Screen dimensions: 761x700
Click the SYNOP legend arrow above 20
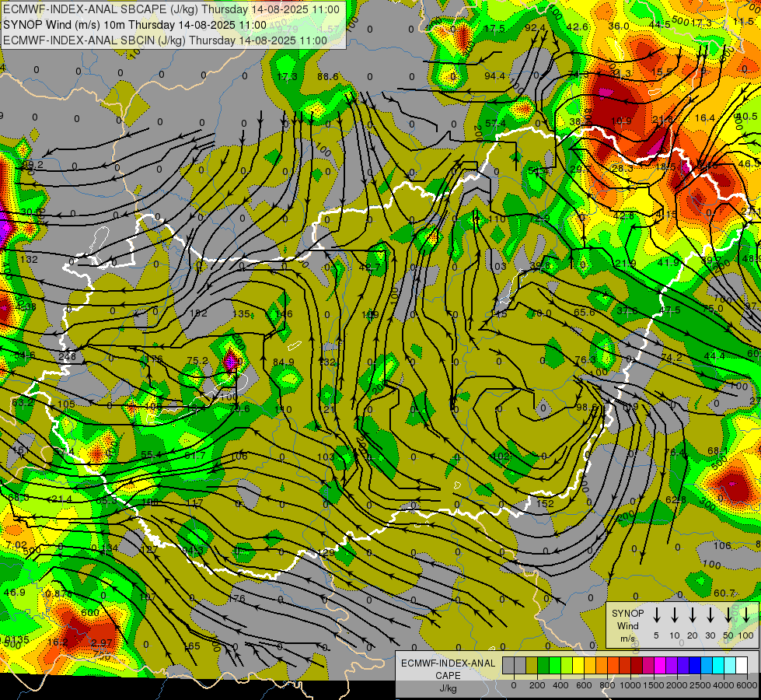coord(693,615)
